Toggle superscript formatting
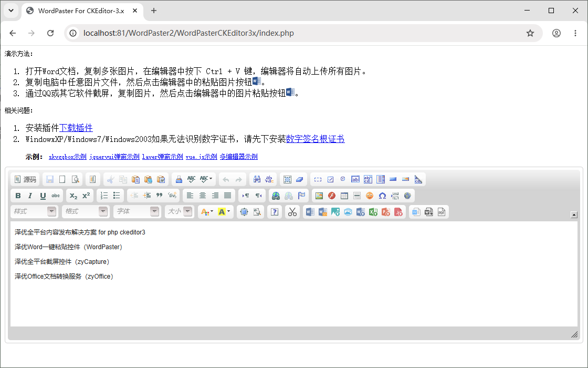Screen dimensions: 588x368 tap(86, 196)
